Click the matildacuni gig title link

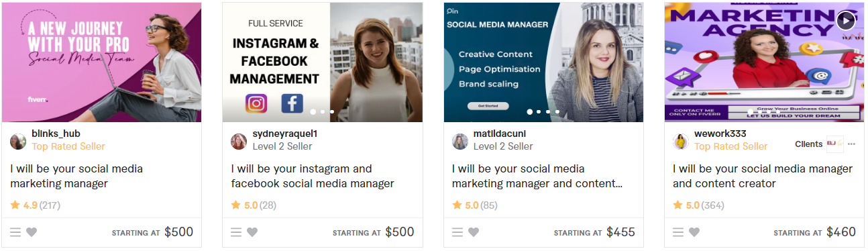pyautogui.click(x=537, y=176)
